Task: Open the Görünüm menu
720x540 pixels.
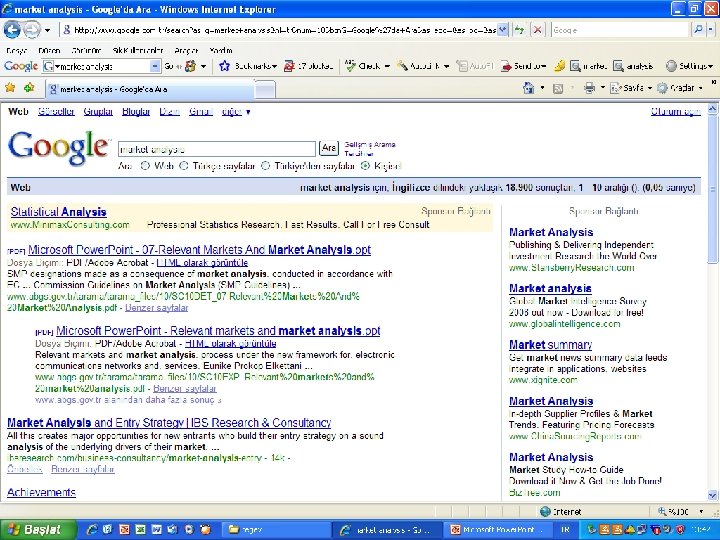Action: click(86, 51)
